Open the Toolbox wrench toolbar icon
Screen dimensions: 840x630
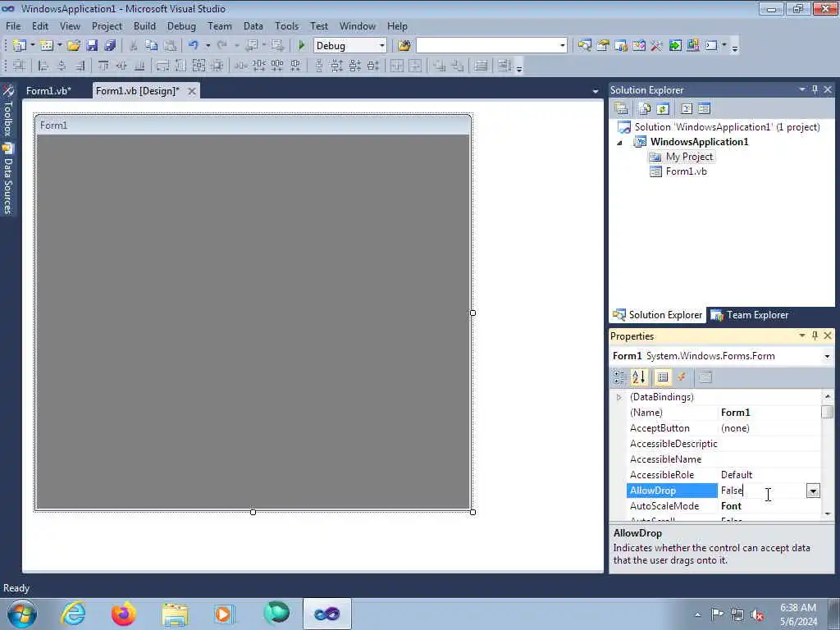656,46
